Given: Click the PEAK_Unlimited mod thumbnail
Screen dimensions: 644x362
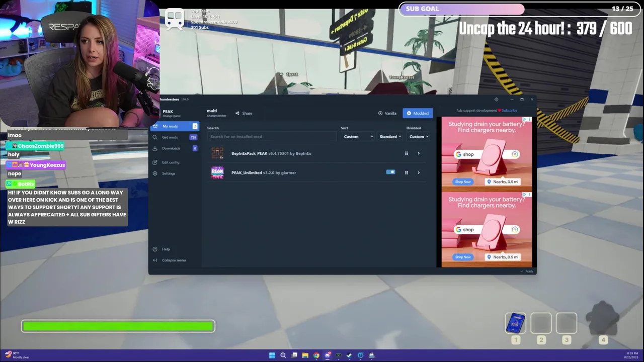Looking at the screenshot, I should pyautogui.click(x=217, y=172).
